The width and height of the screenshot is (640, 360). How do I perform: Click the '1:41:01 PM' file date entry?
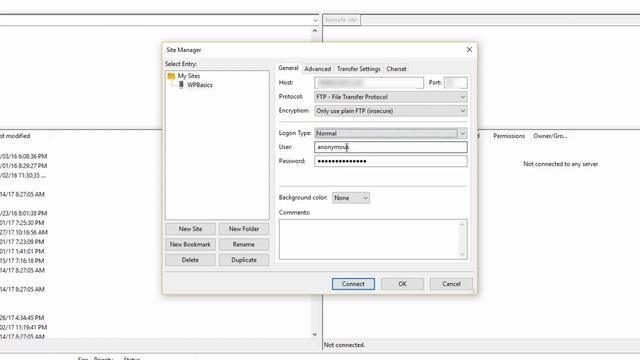tap(22, 251)
